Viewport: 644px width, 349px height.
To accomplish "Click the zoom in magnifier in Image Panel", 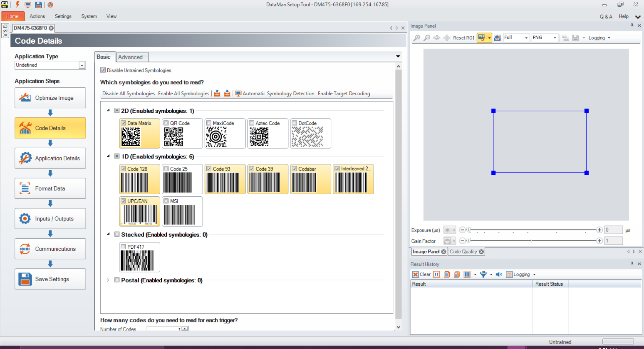I will coord(417,38).
